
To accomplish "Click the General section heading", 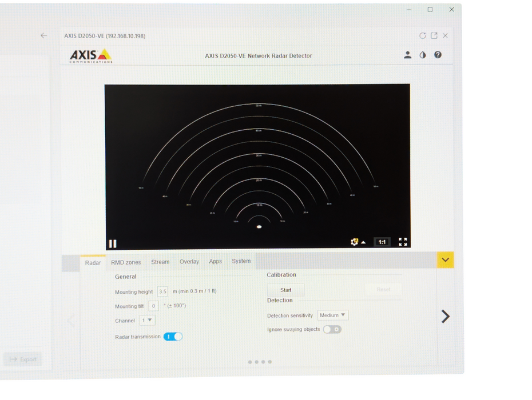I will (x=125, y=277).
